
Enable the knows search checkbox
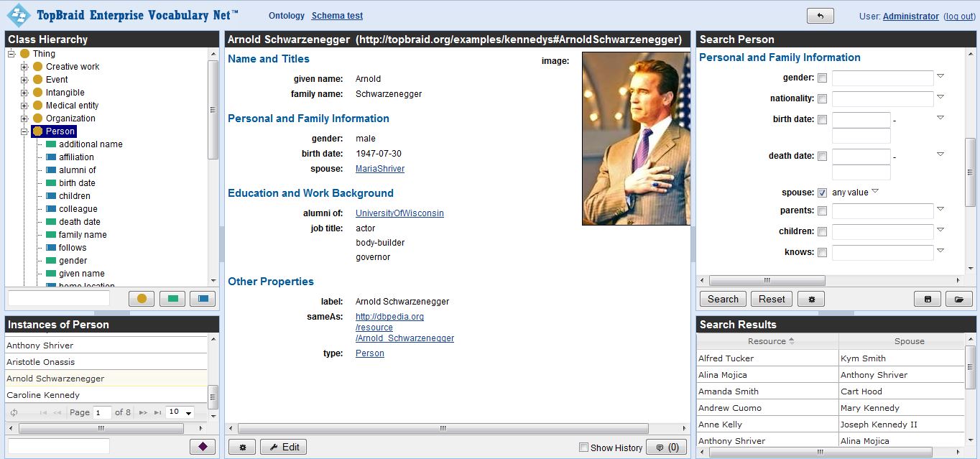822,252
